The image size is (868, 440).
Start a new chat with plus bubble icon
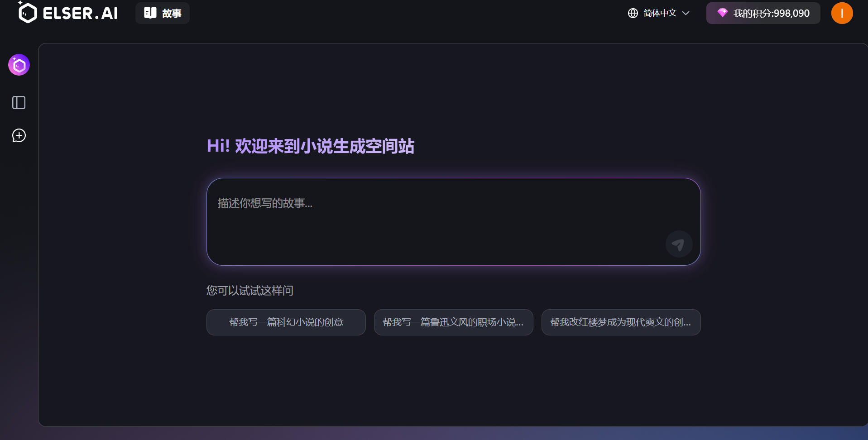(x=19, y=135)
